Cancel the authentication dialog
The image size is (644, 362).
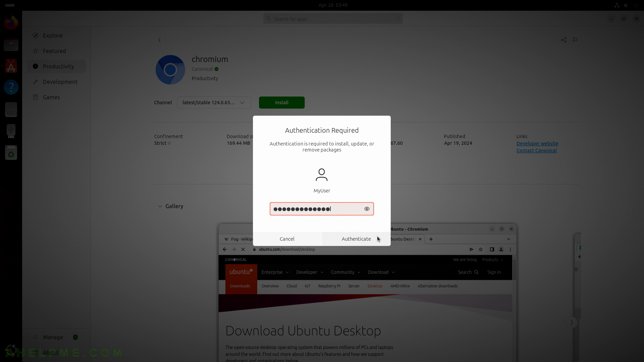[287, 239]
